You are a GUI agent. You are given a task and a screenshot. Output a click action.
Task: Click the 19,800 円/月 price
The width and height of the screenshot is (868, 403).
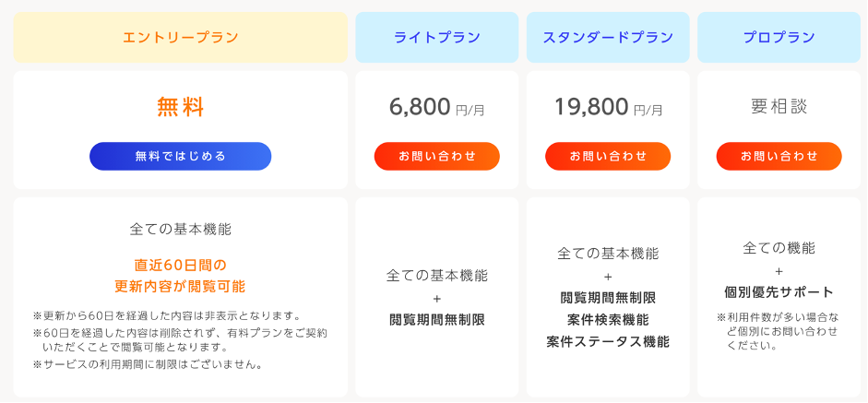pos(608,107)
